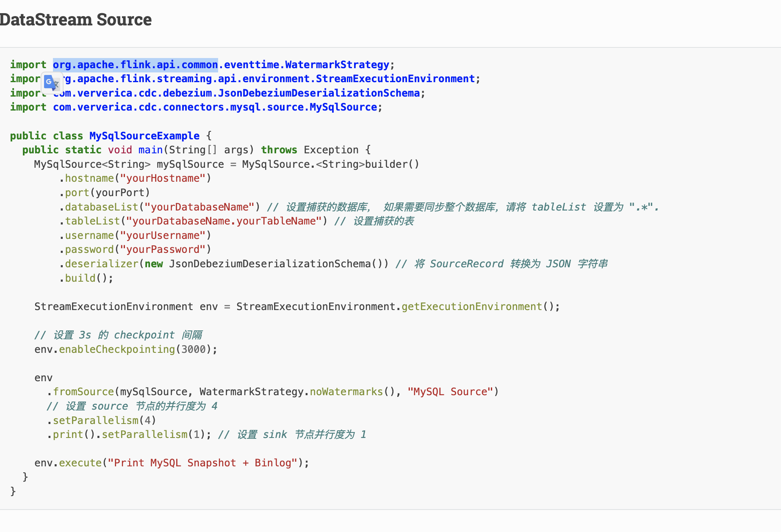
Task: Click the noWatermarks method call
Action: point(346,392)
